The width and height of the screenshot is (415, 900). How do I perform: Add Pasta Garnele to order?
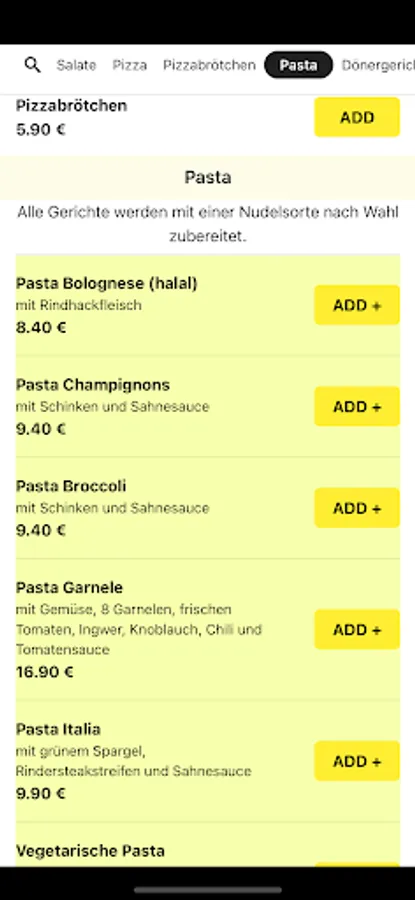pyautogui.click(x=357, y=630)
